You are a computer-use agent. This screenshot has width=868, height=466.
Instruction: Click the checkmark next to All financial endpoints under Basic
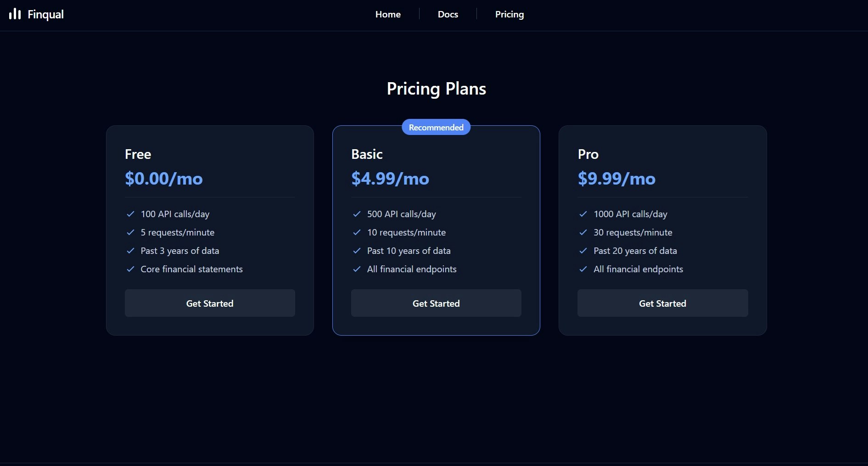tap(357, 269)
